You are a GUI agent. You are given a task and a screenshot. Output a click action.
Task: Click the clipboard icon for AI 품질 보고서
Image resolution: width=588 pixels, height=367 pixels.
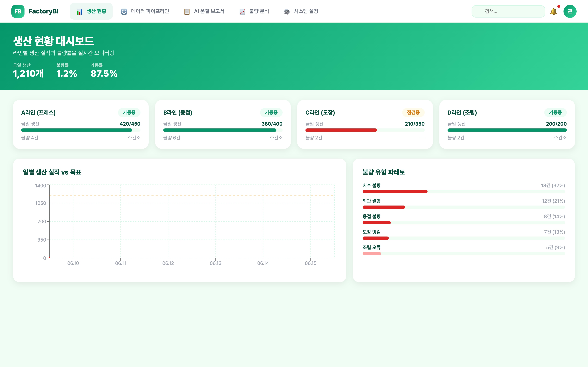coord(187,12)
